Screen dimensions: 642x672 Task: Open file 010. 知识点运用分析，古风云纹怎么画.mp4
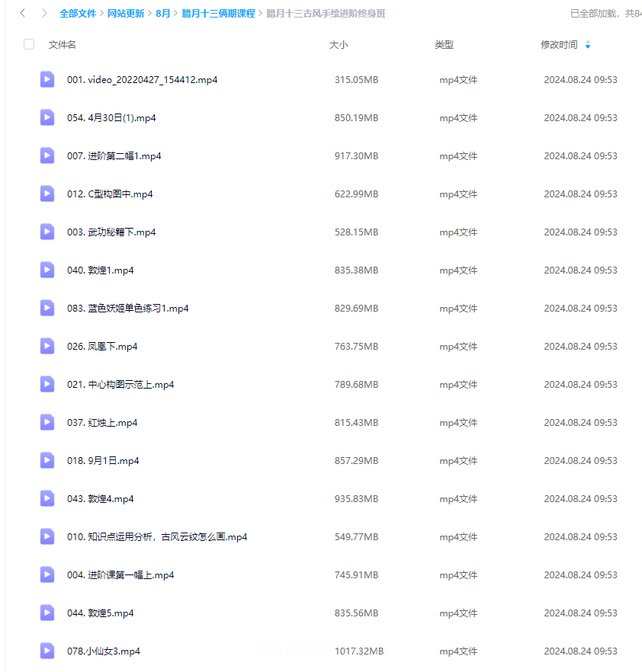(x=157, y=537)
